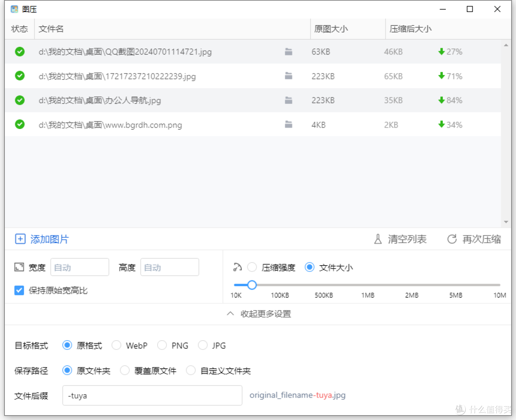The image size is (516, 420).
Task: Click the 文件后缀 input field
Action: pos(152,396)
